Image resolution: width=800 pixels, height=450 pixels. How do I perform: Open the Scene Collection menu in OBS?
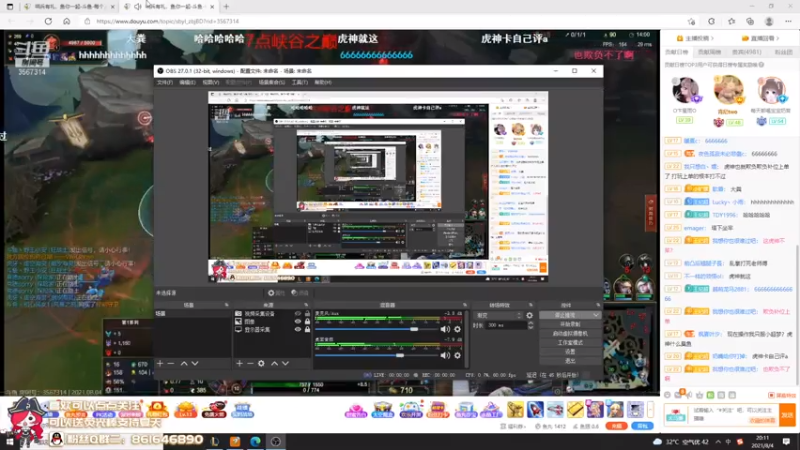(271, 82)
